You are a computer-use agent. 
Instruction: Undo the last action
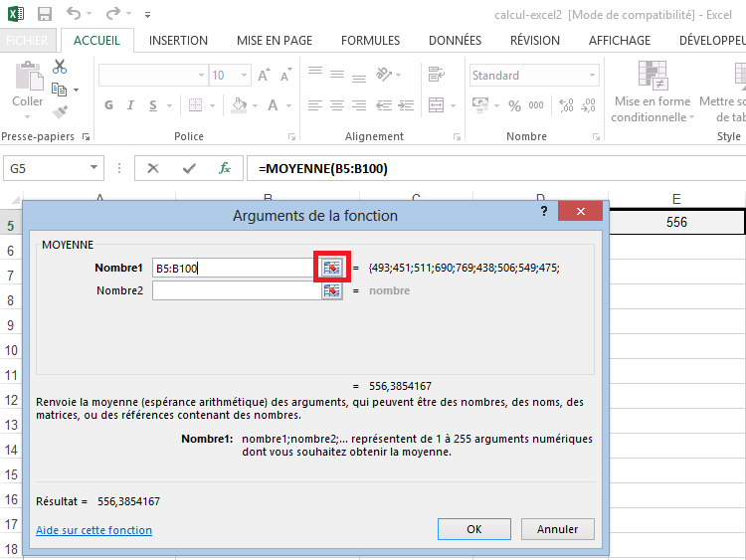click(74, 13)
